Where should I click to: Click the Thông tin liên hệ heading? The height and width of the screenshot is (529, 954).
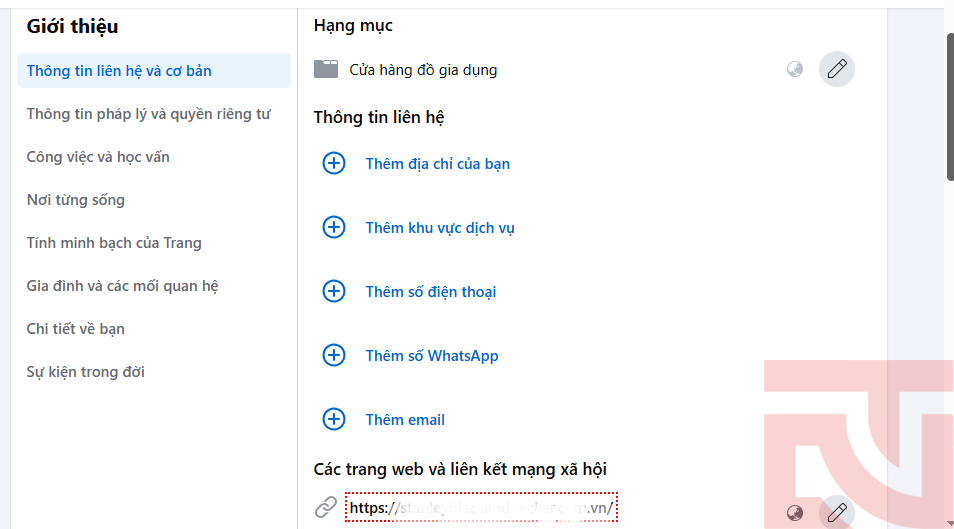tap(378, 117)
